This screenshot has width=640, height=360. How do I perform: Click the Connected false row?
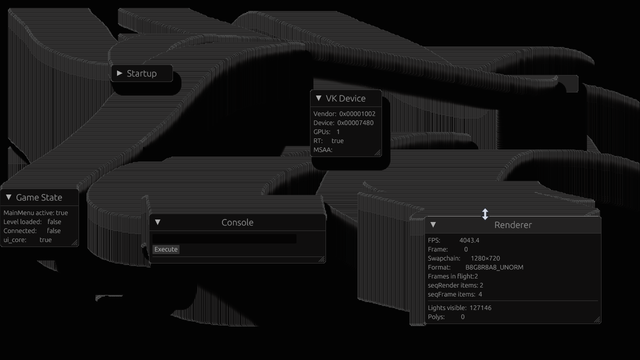(32, 231)
